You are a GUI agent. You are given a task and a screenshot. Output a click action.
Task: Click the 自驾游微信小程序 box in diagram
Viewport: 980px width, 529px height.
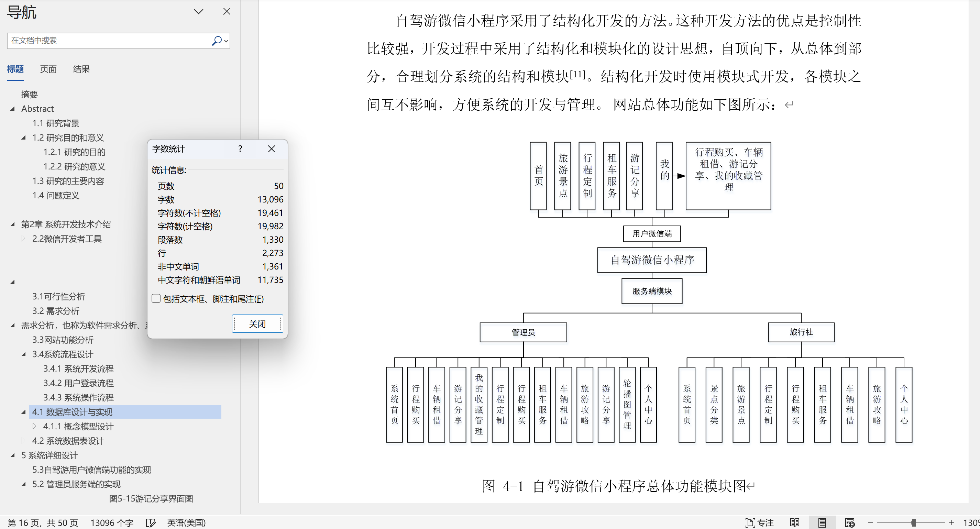tap(652, 260)
